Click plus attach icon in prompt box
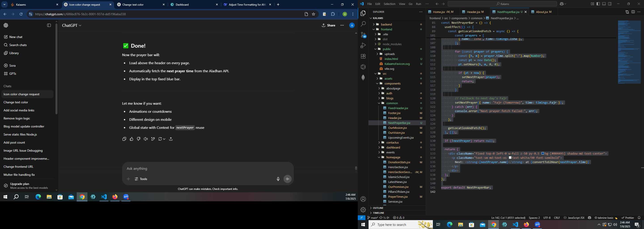This screenshot has width=644, height=229. click(x=128, y=179)
